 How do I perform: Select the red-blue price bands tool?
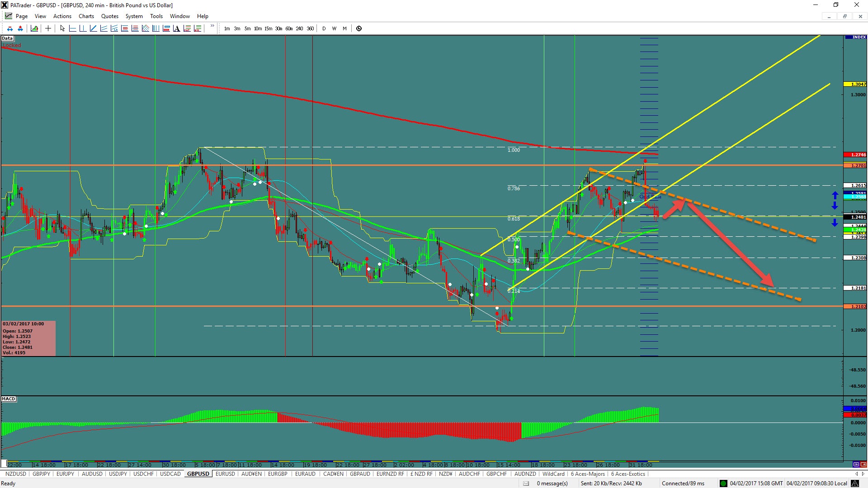click(x=166, y=28)
